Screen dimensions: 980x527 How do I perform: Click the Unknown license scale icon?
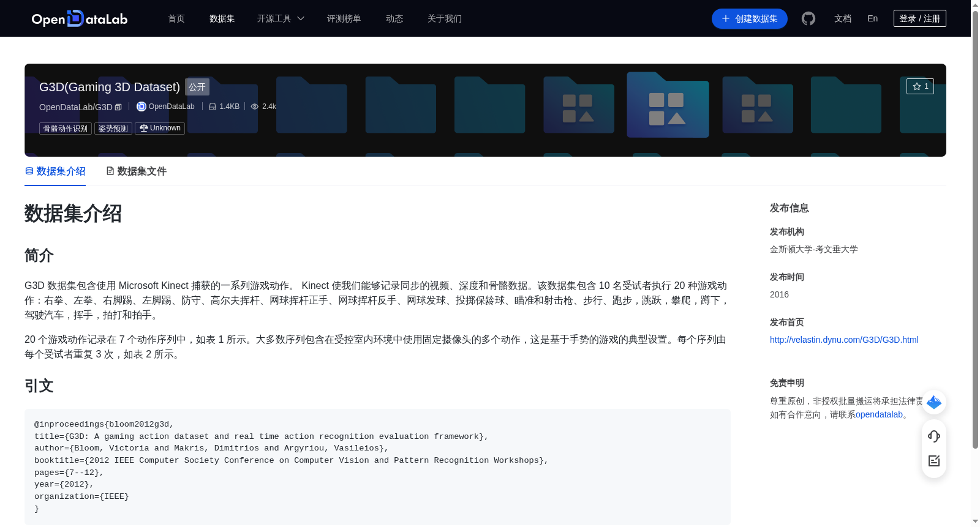tap(144, 128)
